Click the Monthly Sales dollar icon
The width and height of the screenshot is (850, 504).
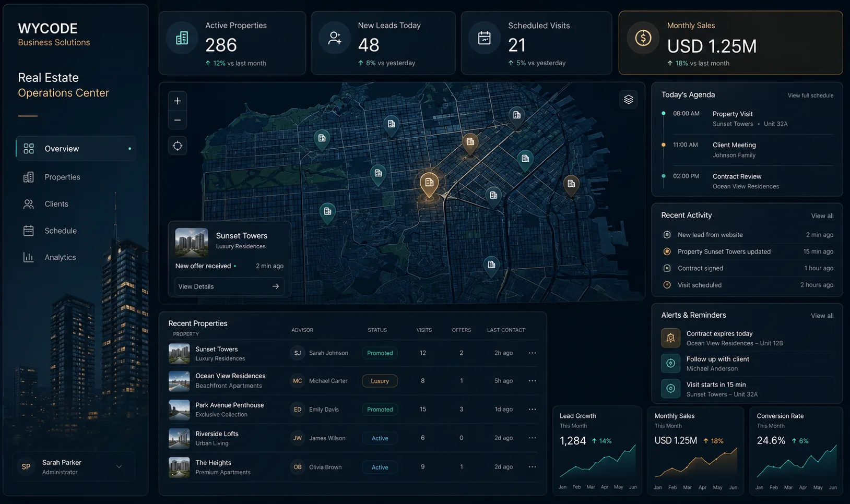[x=643, y=38]
